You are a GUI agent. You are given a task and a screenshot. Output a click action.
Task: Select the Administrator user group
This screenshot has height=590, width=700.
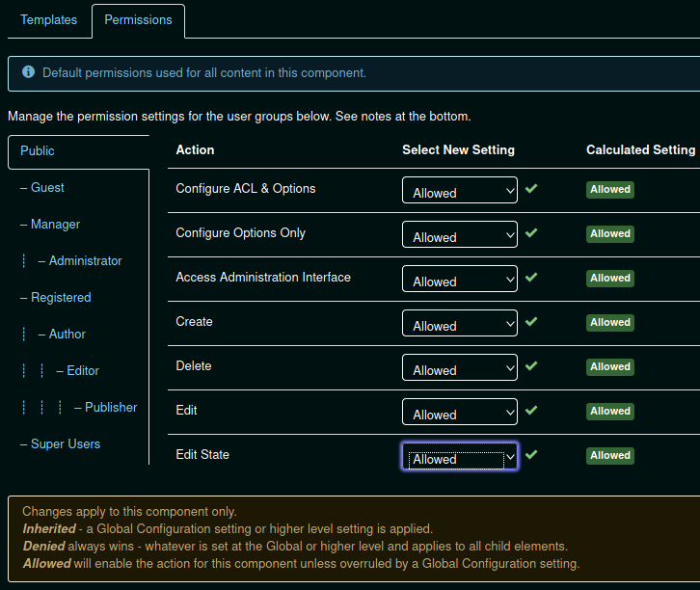coord(85,261)
